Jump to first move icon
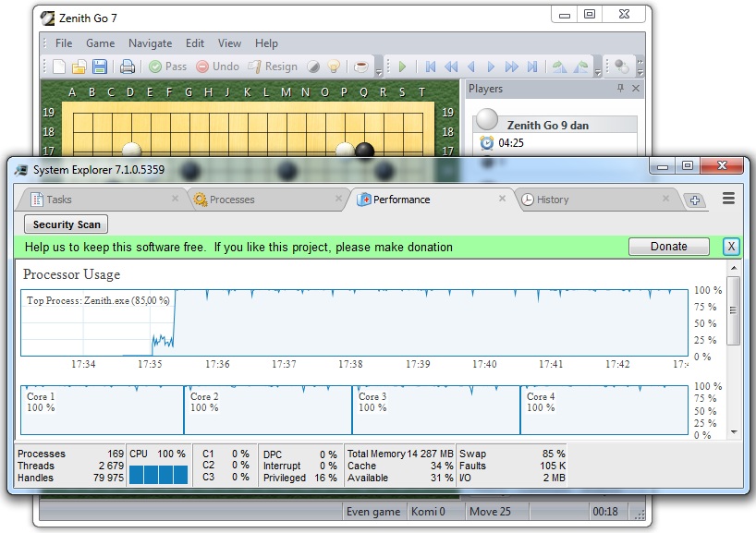The width and height of the screenshot is (756, 533). point(431,67)
